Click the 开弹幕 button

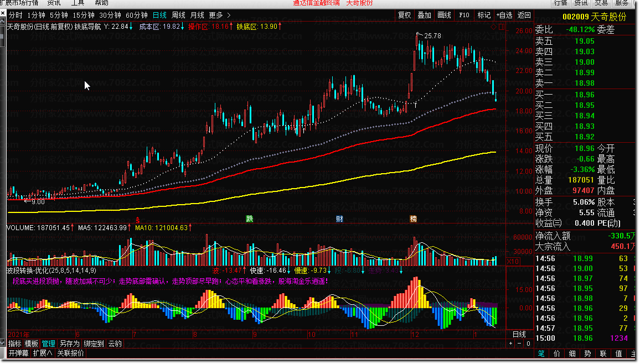pos(19,353)
